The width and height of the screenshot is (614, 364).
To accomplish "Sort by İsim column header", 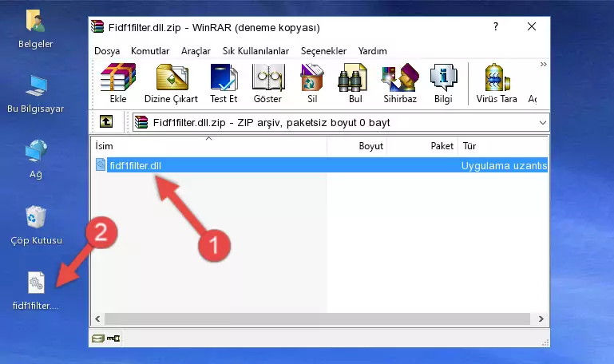I will pyautogui.click(x=209, y=146).
